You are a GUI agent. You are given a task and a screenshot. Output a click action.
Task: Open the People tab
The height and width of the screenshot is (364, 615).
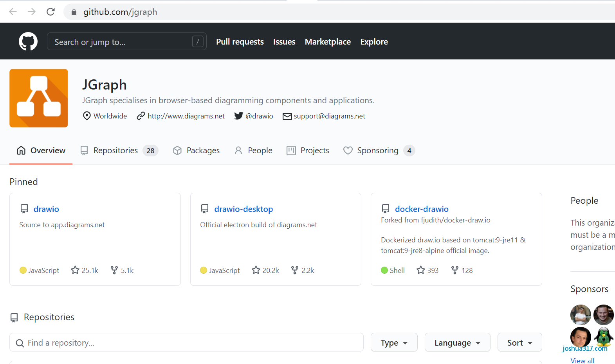(253, 151)
